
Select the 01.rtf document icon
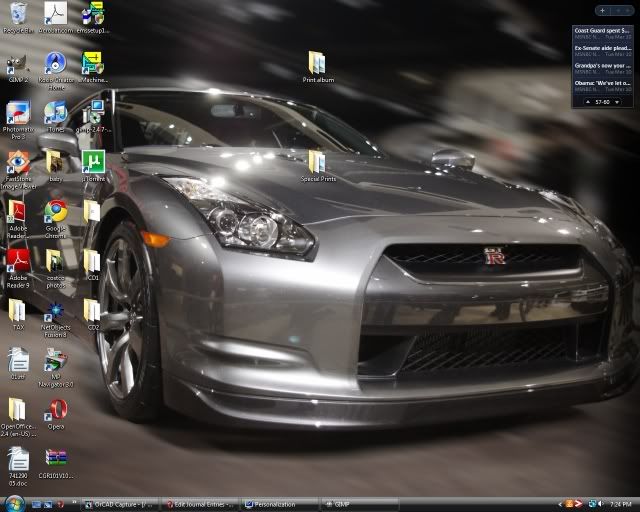point(18,364)
